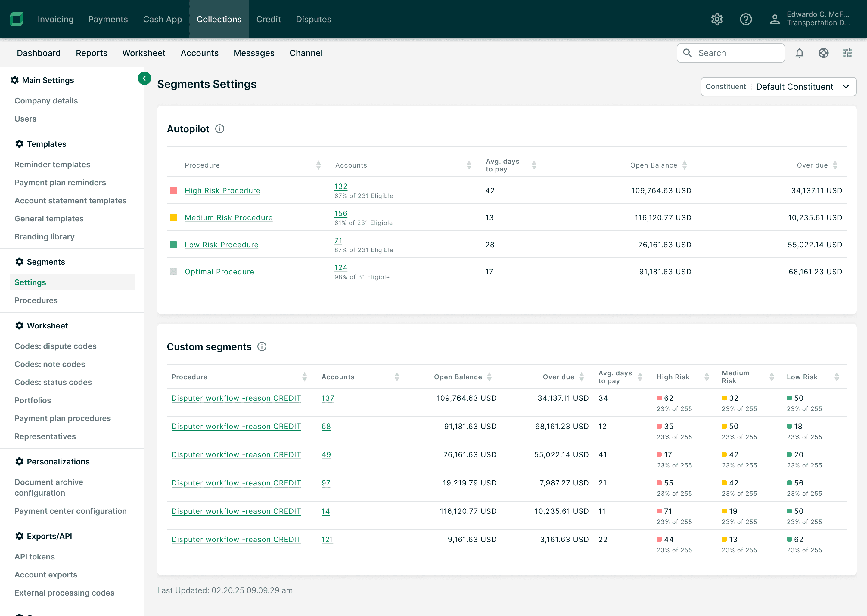Open the settings gear icon in header
Viewport: 867px width, 616px height.
(717, 19)
